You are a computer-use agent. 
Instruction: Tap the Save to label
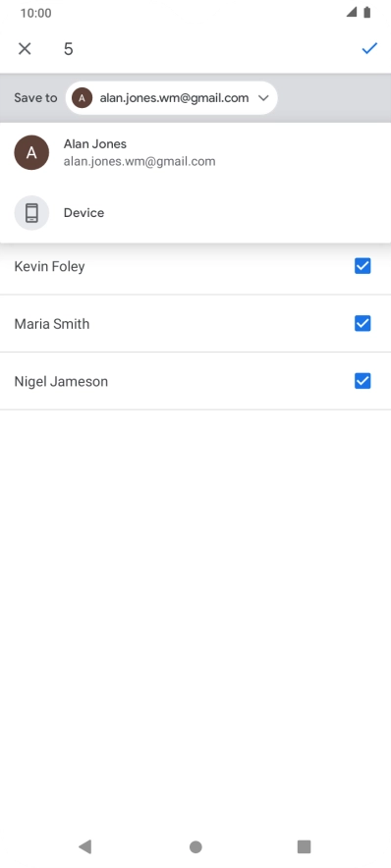35,98
